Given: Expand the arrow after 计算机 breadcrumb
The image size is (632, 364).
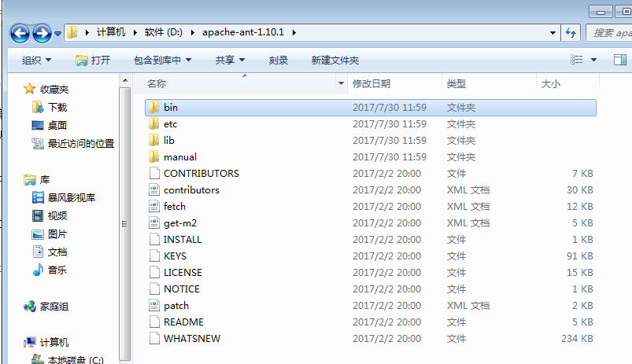Looking at the screenshot, I should [x=135, y=32].
